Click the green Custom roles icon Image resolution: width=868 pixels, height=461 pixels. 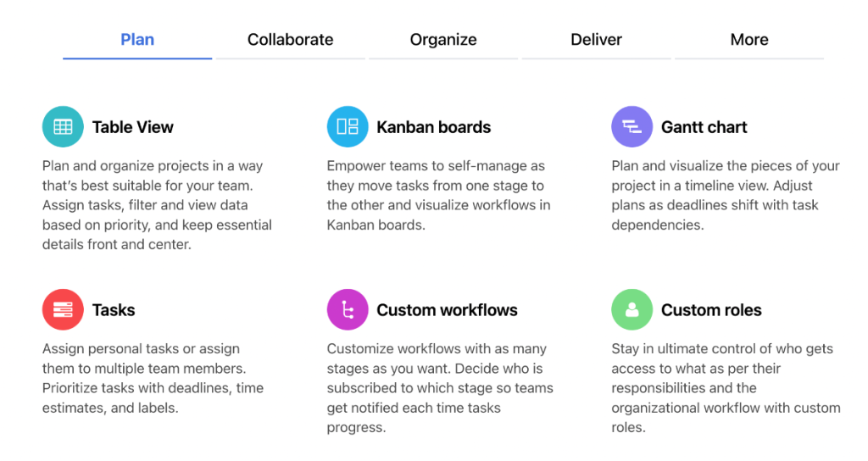632,310
